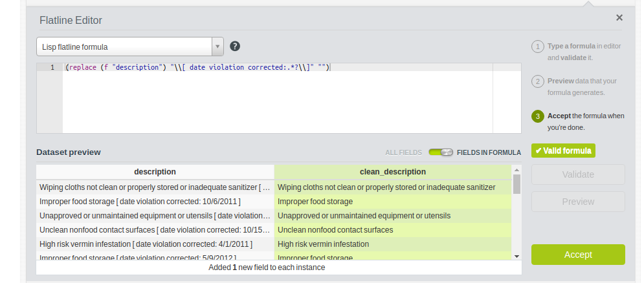The width and height of the screenshot is (644, 283).
Task: Click the Validate button
Action: point(578,174)
